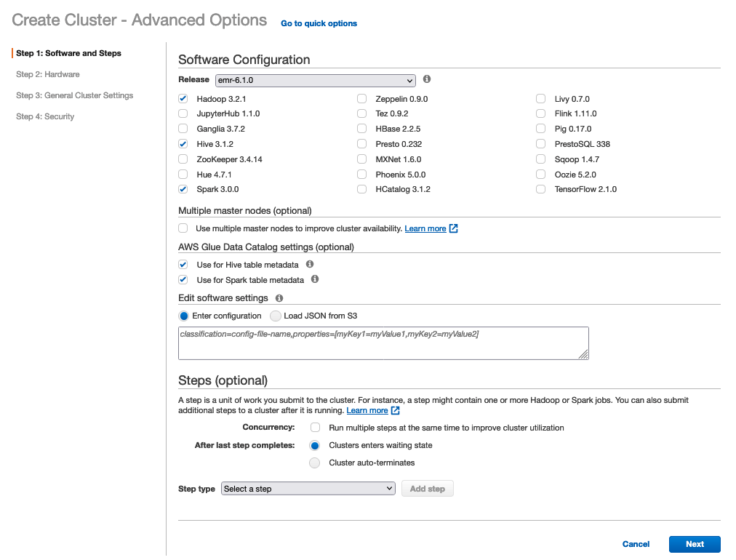
Task: Enable the JupyterHub 1.1.0 checkbox
Action: pyautogui.click(x=183, y=113)
